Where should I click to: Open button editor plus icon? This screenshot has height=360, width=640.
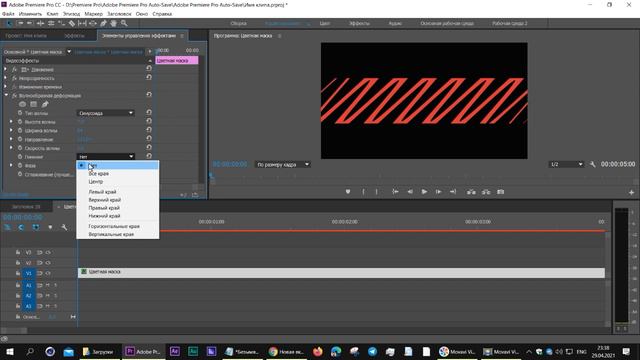[631, 192]
